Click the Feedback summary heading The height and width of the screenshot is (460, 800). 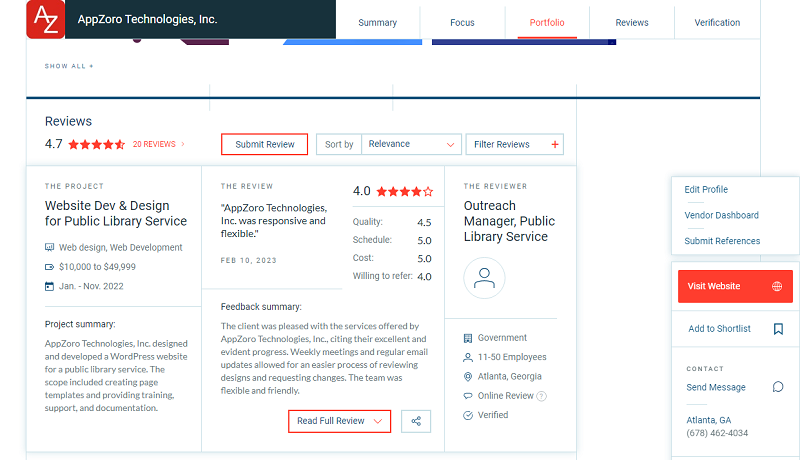[261, 306]
